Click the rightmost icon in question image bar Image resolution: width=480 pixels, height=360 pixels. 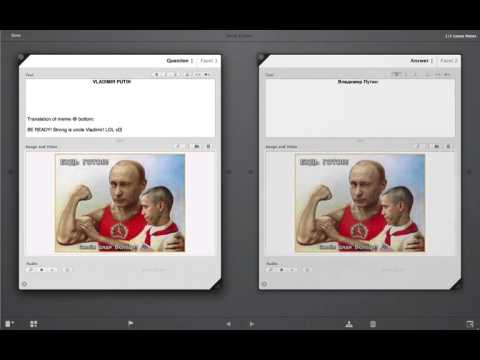209,146
